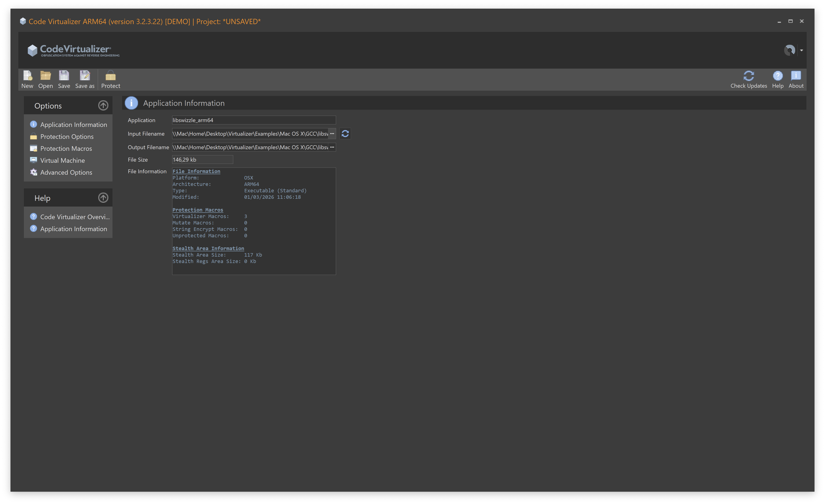
Task: Open Code Virtualizer Overview help topic
Action: (x=70, y=217)
